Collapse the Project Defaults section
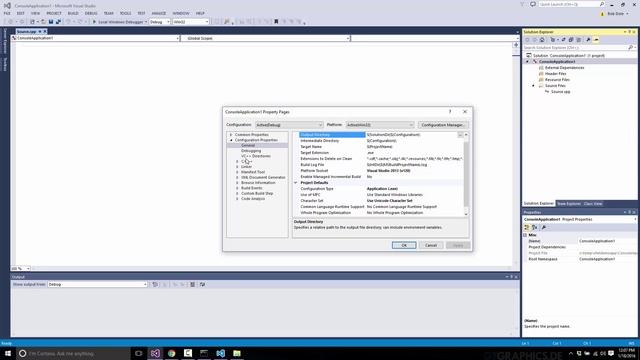Viewport: 640px width, 360px height. [296, 183]
